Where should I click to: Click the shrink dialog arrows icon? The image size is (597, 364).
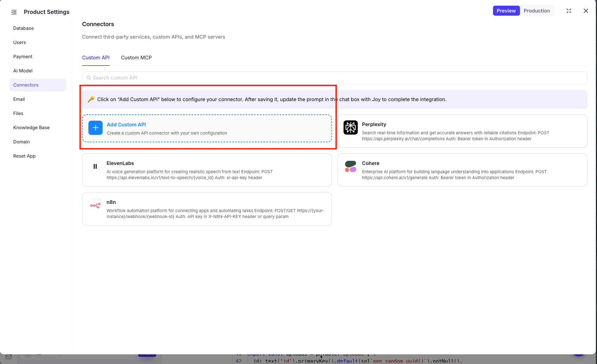pyautogui.click(x=569, y=11)
